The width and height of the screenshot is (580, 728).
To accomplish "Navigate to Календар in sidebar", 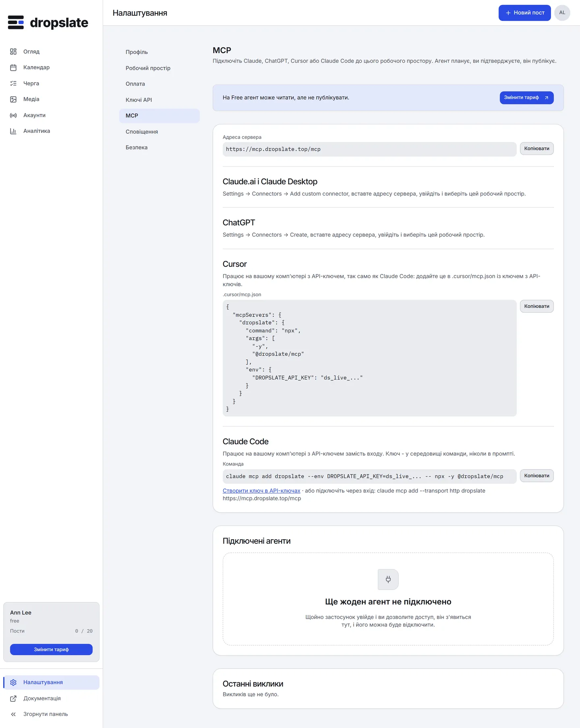I will point(51,68).
